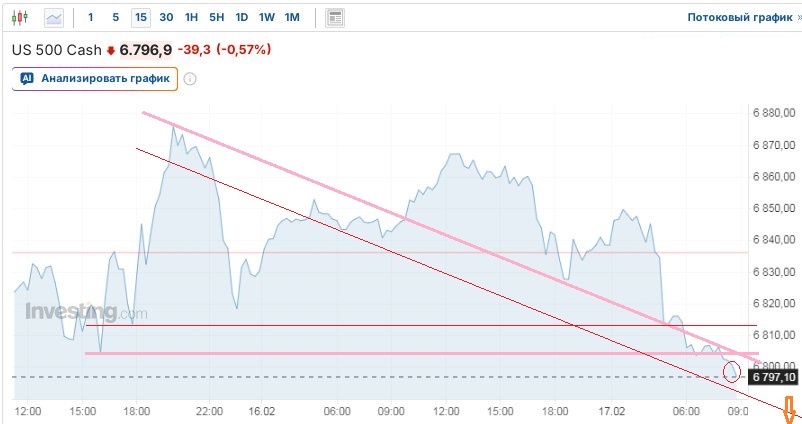Set chart interval to 1W
Image resolution: width=802 pixels, height=424 pixels.
tap(266, 17)
